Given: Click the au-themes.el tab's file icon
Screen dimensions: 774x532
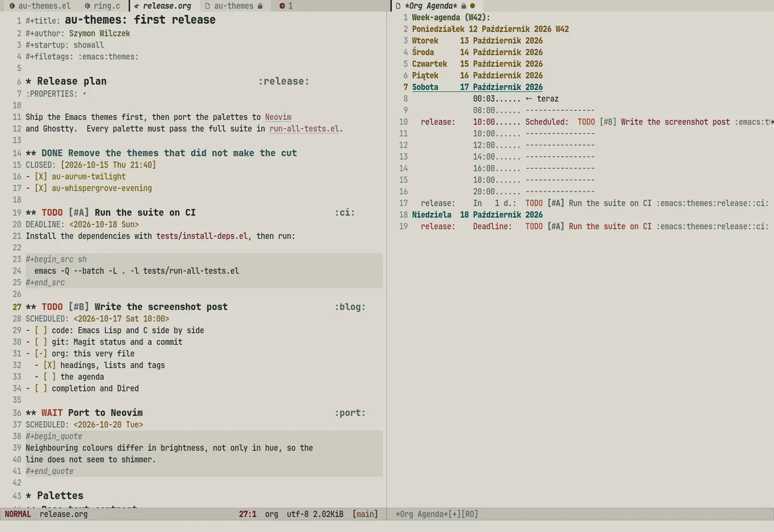Looking at the screenshot, I should point(12,6).
